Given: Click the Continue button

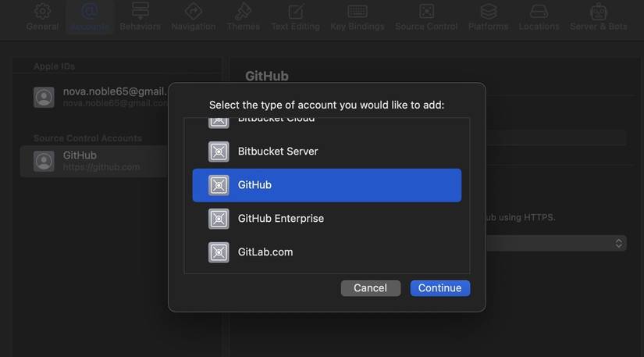Looking at the screenshot, I should (x=440, y=288).
